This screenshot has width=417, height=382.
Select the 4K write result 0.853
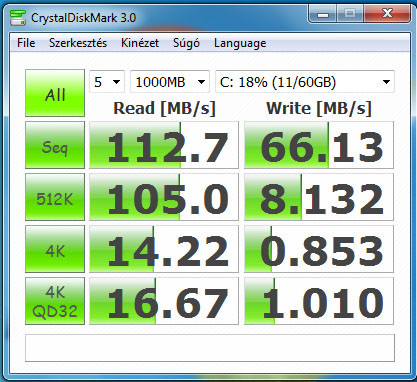coord(319,249)
